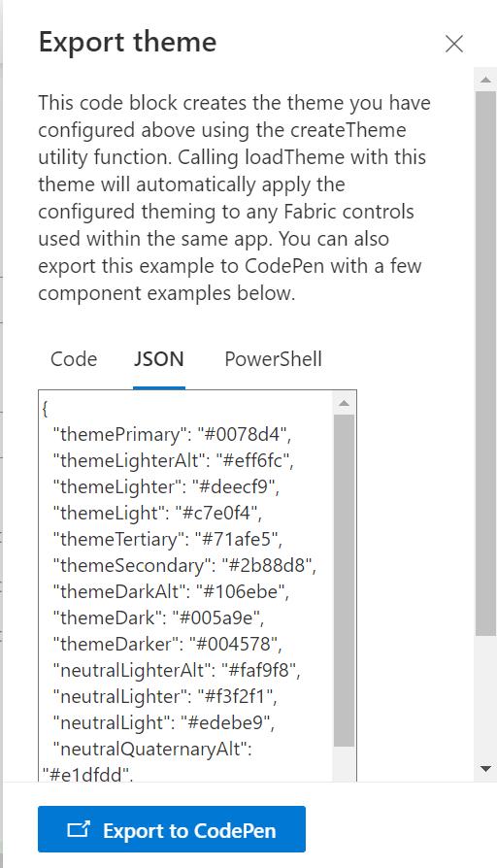Click the JSON box scrollbar up arrow
Viewport: 497px width, 868px height.
[344, 403]
